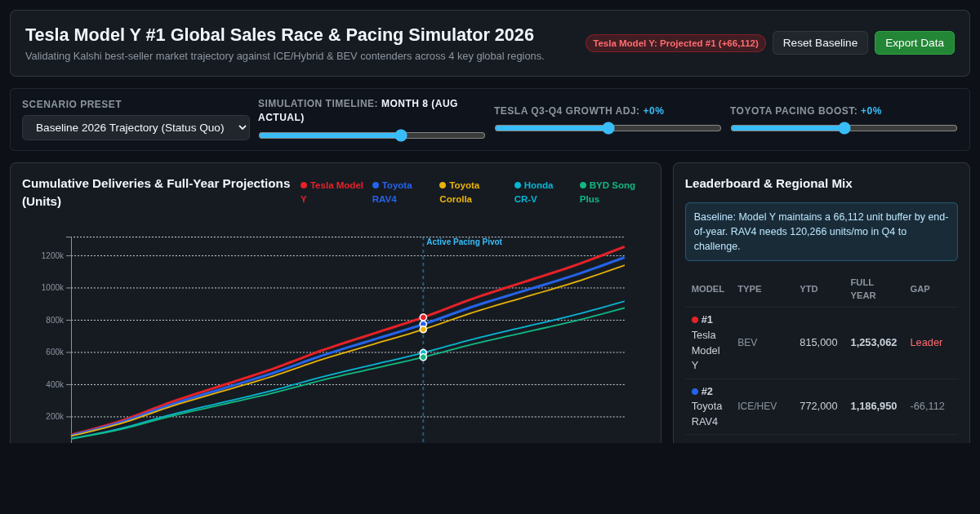The height and width of the screenshot is (514, 980).
Task: Click the MODEL column header
Action: (x=707, y=289)
